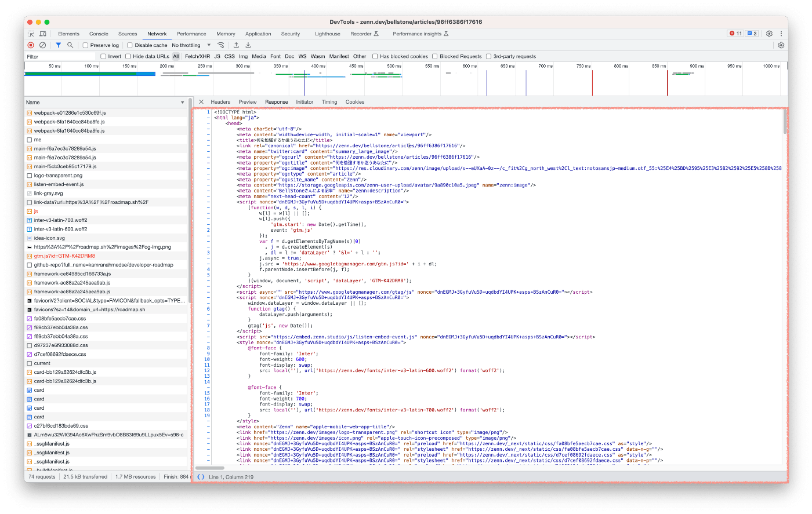Close the request details pane

coord(201,102)
